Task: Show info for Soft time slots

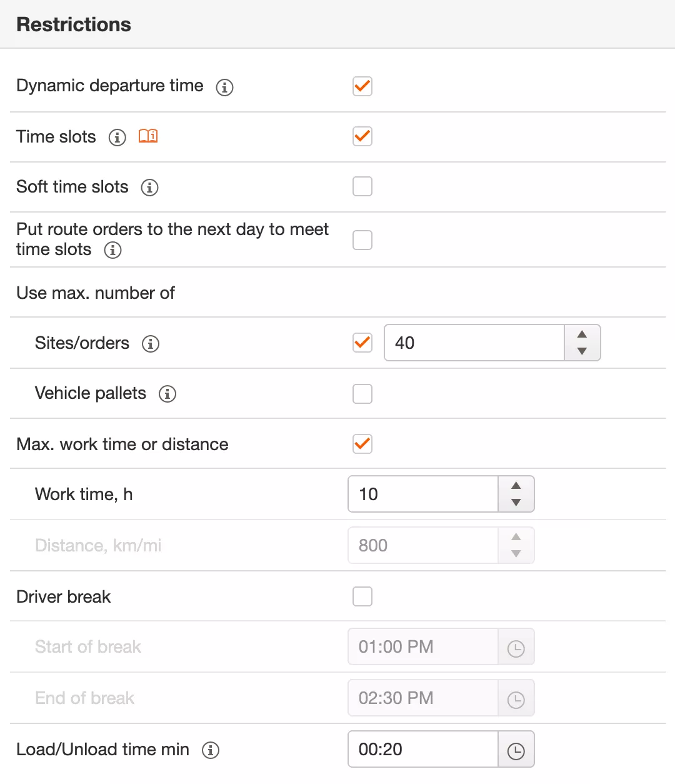Action: [149, 188]
